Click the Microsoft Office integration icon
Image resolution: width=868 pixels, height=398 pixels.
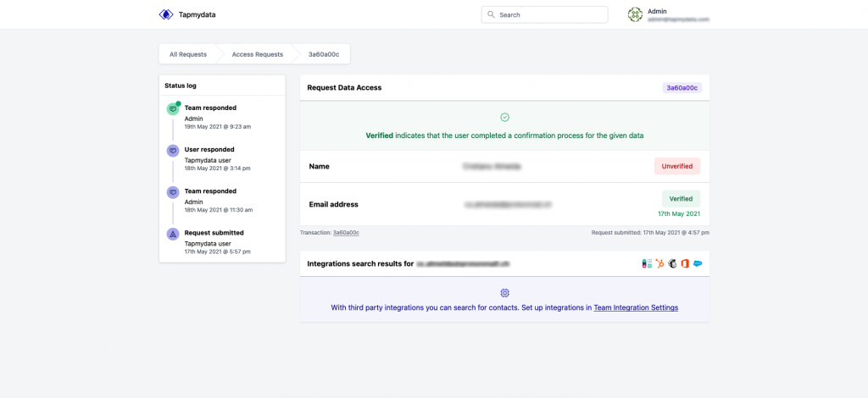click(685, 263)
